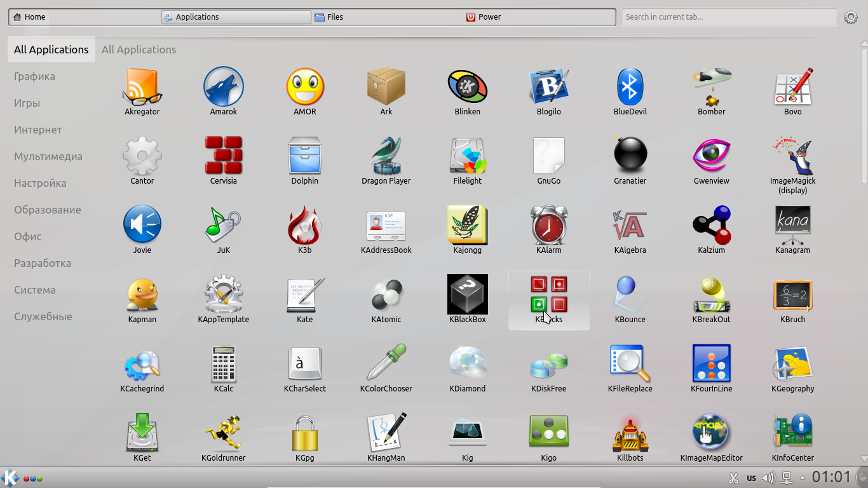Viewport: 868px width, 488px height.
Task: Select the Мультимедиа category
Action: 48,156
